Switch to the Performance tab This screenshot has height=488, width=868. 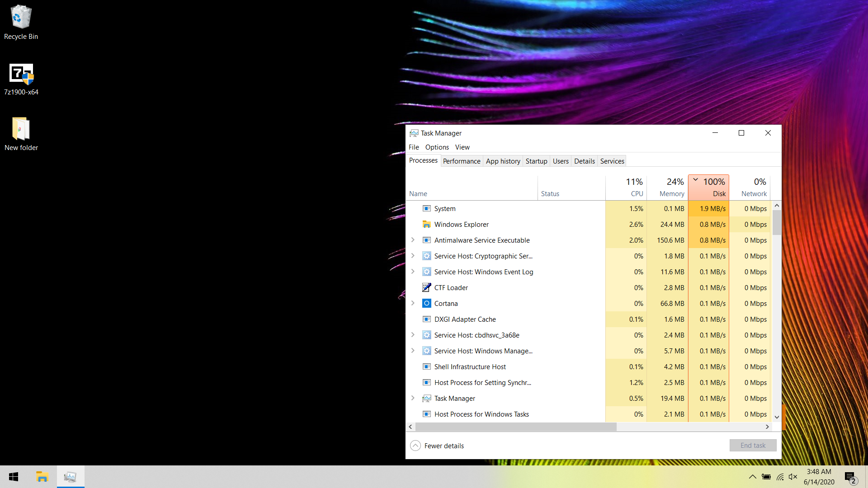pos(462,161)
